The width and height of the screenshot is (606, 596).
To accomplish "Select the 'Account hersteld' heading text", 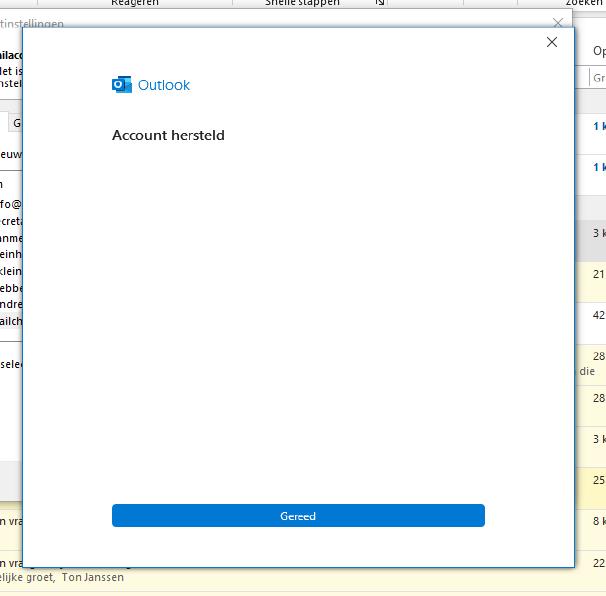I will coord(168,135).
